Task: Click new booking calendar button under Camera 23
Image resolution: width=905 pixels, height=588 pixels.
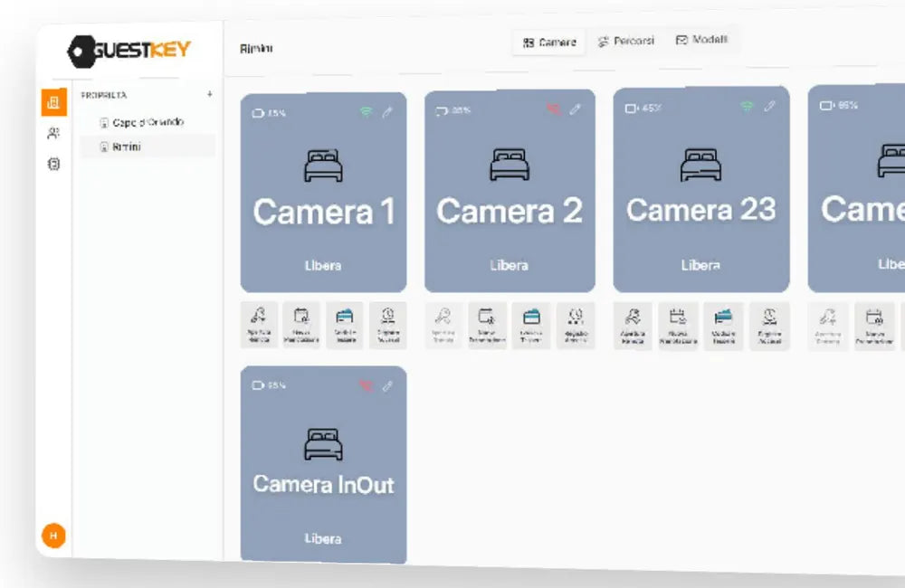Action: coord(678,326)
